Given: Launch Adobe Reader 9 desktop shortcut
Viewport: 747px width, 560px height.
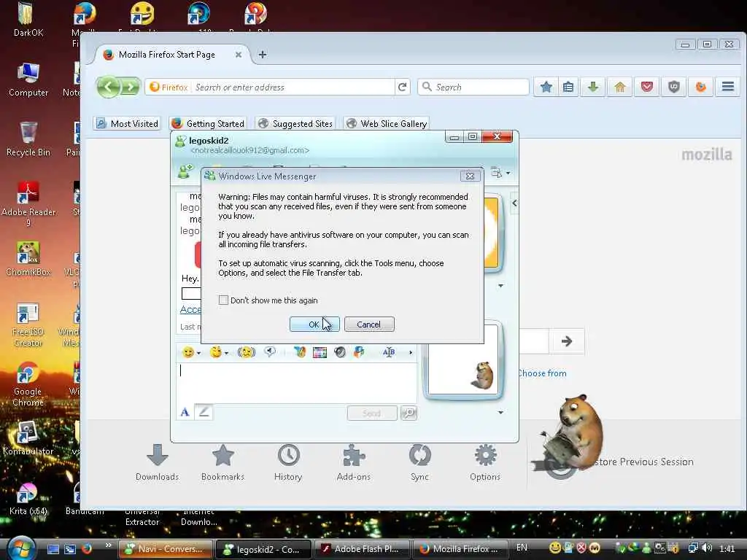Looking at the screenshot, I should [x=28, y=204].
